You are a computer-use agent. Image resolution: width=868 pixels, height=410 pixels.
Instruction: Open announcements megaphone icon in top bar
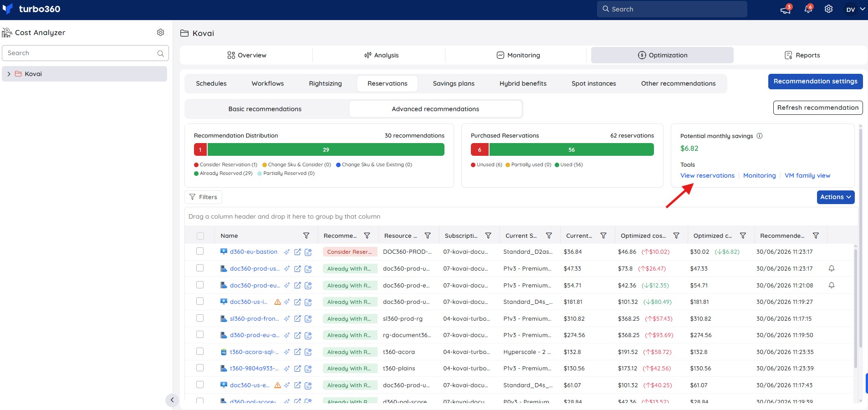click(786, 9)
